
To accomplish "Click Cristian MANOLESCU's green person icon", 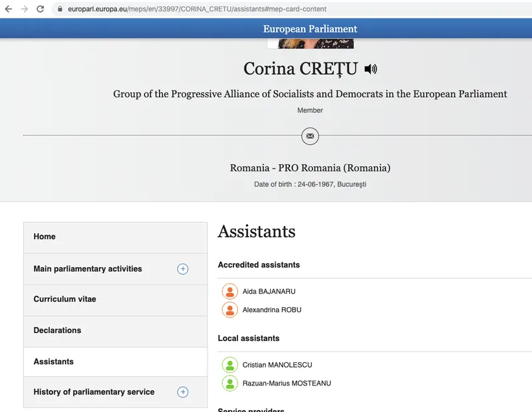I will tap(229, 365).
